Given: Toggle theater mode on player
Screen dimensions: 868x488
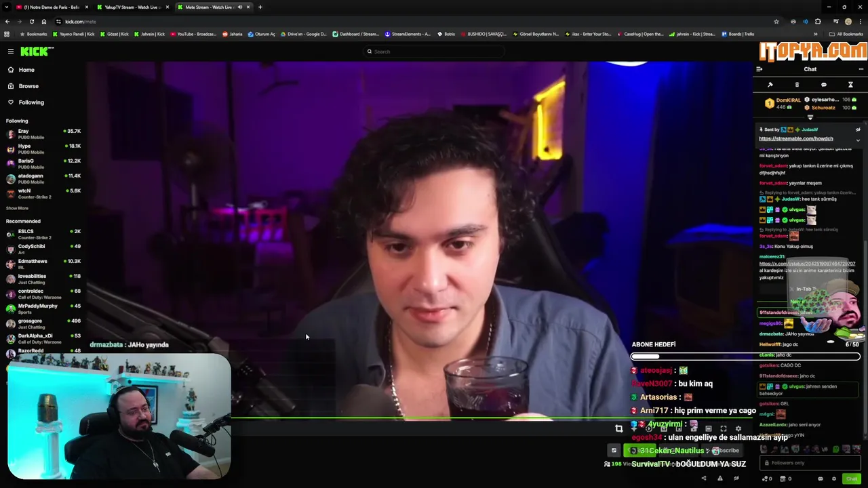Looking at the screenshot, I should tap(708, 429).
